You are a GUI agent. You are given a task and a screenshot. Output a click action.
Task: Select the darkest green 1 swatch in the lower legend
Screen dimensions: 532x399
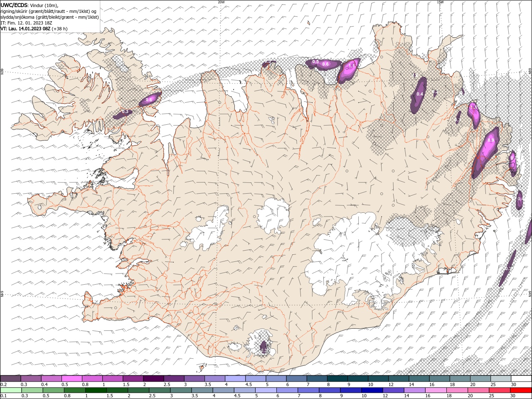[96, 390]
